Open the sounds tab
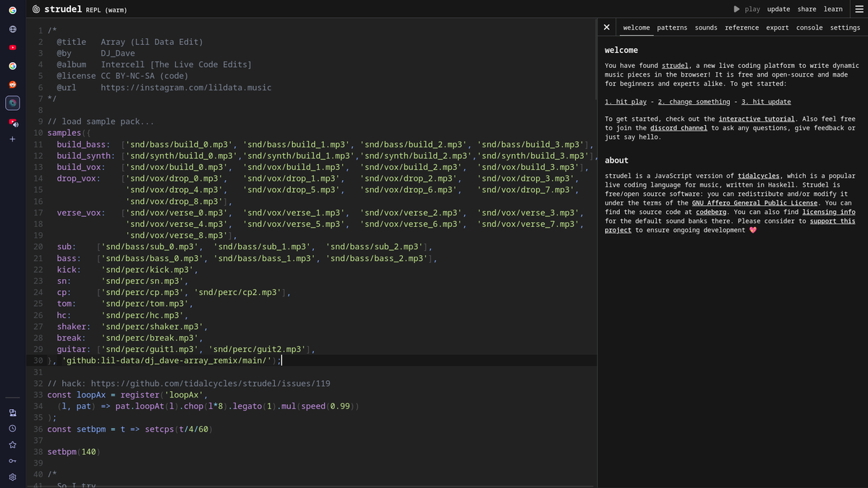Viewport: 868px width, 488px height. [x=706, y=27]
